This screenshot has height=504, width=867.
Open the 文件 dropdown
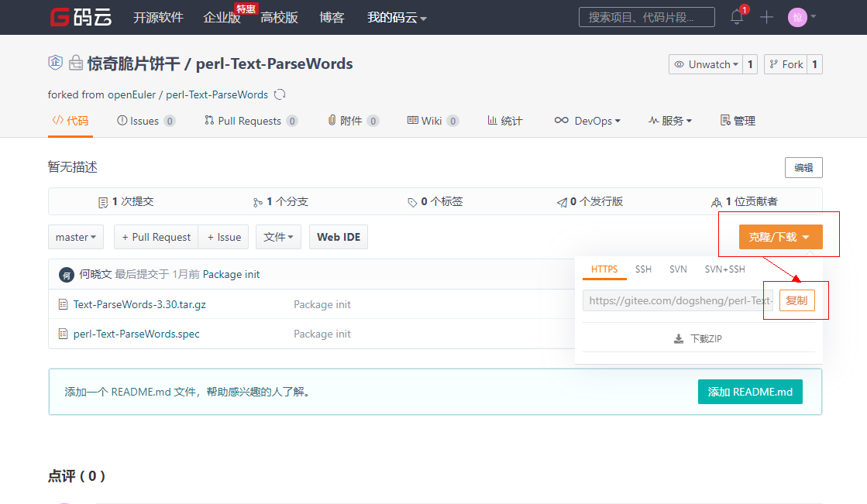point(278,237)
